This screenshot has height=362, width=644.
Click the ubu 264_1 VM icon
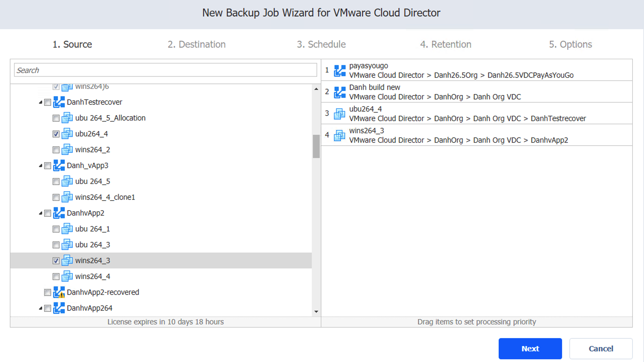[67, 229]
